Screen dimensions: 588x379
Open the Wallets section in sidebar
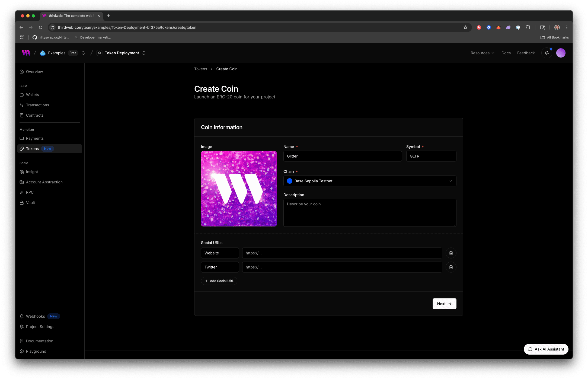pyautogui.click(x=33, y=95)
